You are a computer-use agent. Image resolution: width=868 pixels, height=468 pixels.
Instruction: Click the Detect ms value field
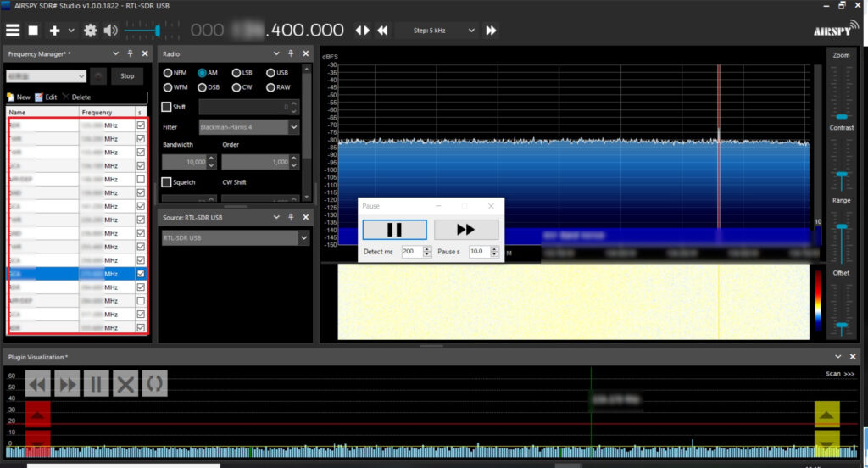412,252
